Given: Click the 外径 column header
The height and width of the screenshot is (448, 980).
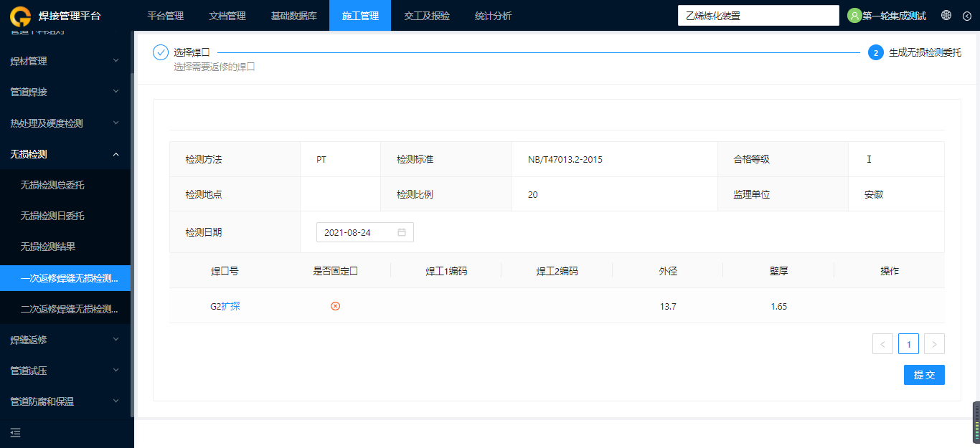Looking at the screenshot, I should click(668, 271).
